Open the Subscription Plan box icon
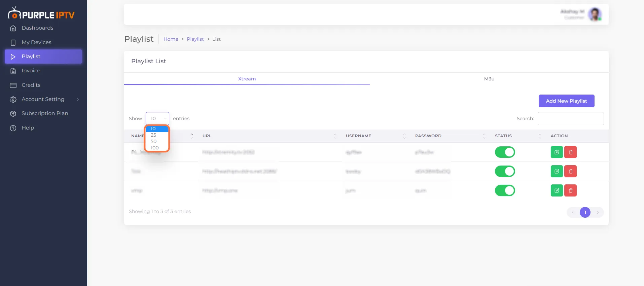This screenshot has height=286, width=644. [13, 113]
